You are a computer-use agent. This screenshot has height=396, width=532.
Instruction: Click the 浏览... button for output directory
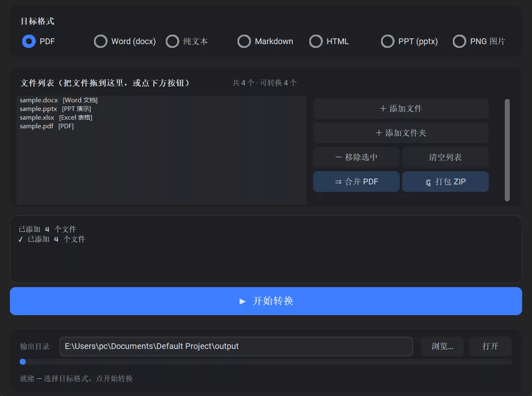pos(442,346)
